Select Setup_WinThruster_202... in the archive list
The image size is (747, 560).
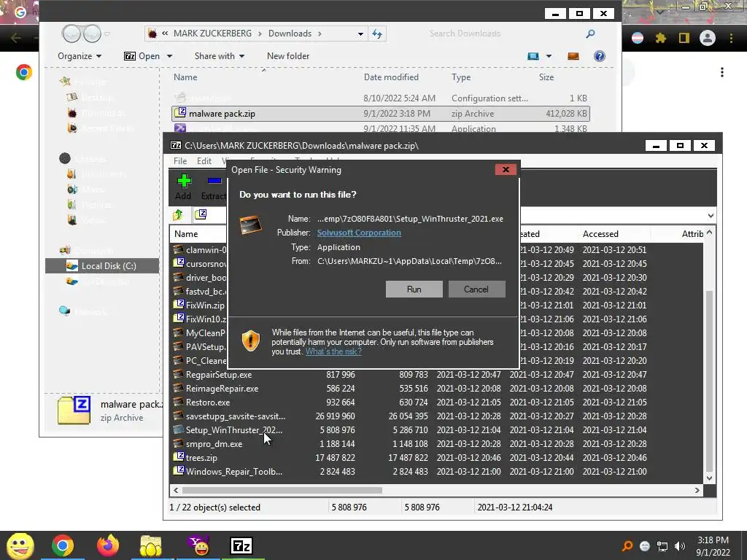(x=234, y=430)
